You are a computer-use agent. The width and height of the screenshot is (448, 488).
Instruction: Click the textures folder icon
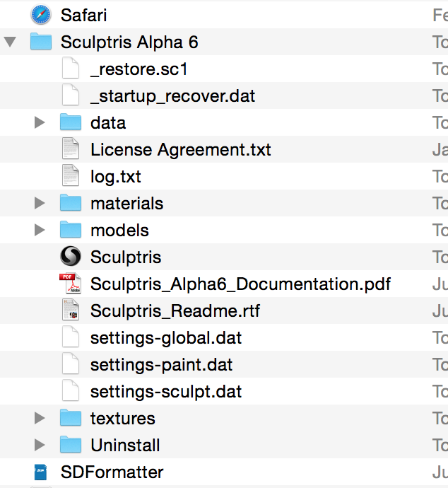click(x=71, y=418)
